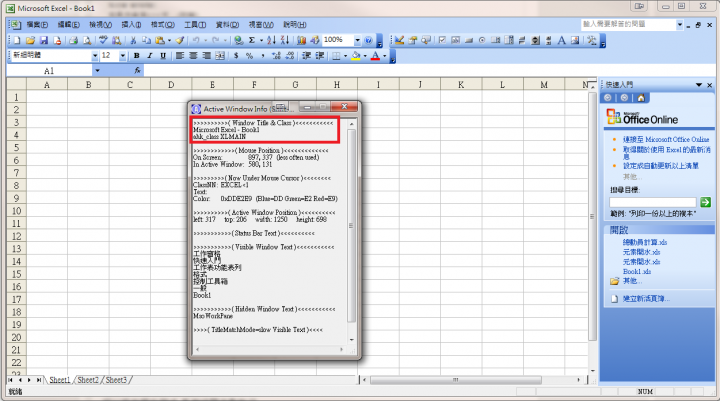
Task: Click the Font Color red A swatch
Action: 375,56
